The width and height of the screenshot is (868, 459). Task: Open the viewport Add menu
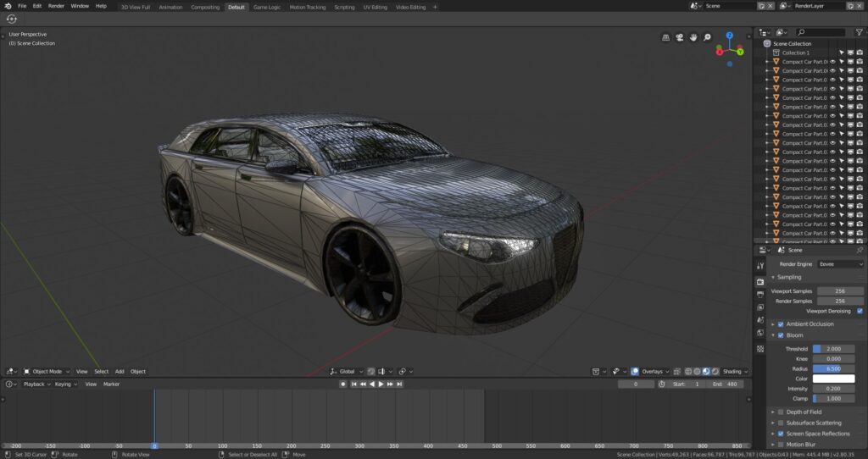120,372
